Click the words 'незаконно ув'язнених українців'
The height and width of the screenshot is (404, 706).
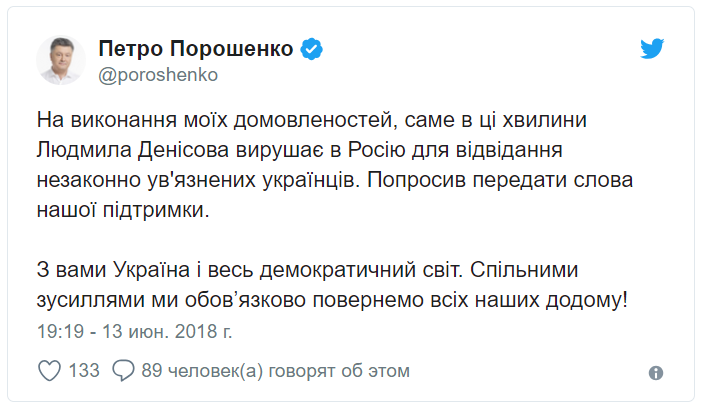click(x=199, y=180)
